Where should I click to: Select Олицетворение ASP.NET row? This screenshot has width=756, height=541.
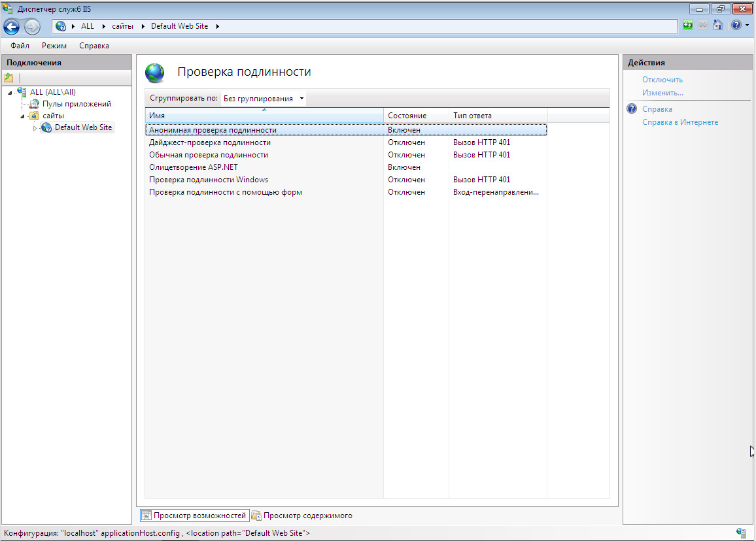click(346, 167)
